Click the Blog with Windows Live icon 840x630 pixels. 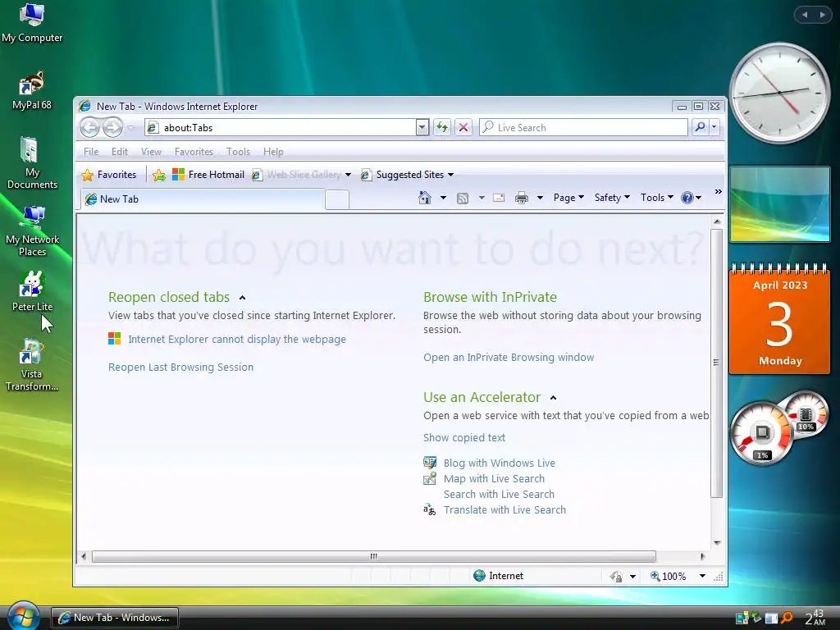pos(430,463)
